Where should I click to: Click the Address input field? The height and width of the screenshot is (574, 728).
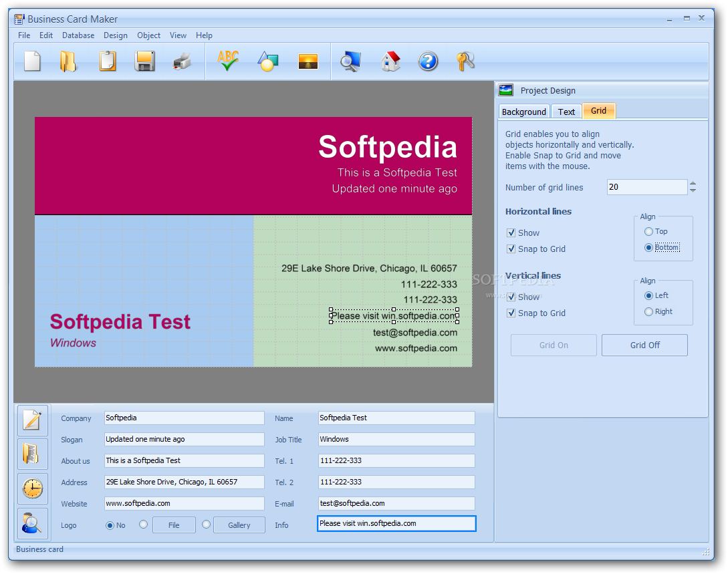tap(185, 482)
